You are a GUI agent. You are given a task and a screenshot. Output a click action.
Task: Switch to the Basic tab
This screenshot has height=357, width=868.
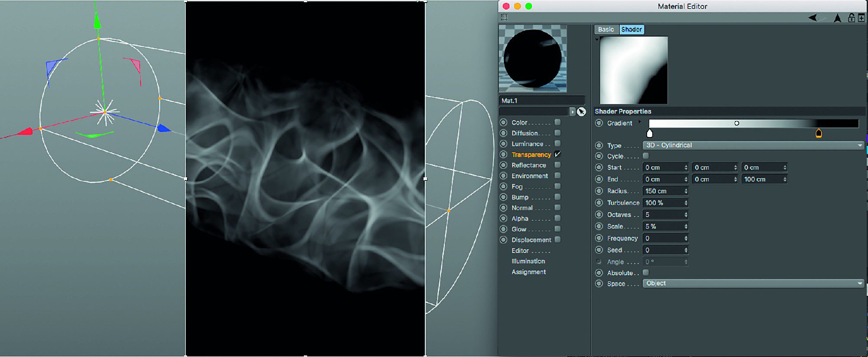606,29
